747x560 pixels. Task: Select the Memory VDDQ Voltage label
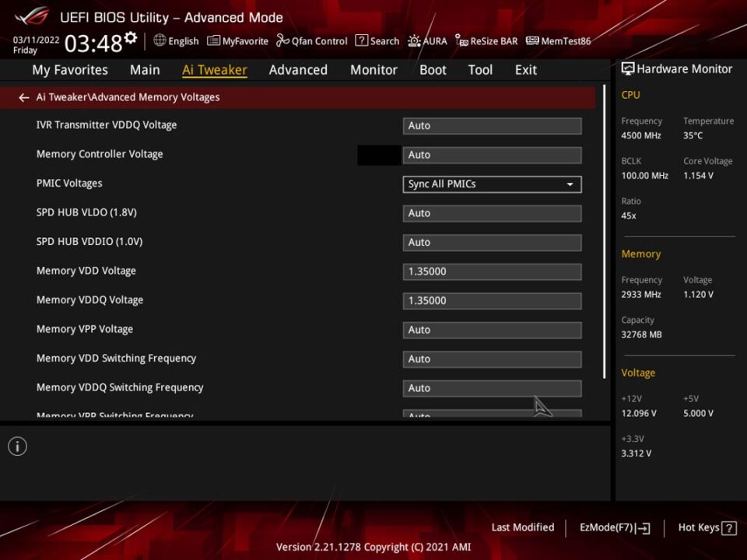(x=89, y=300)
